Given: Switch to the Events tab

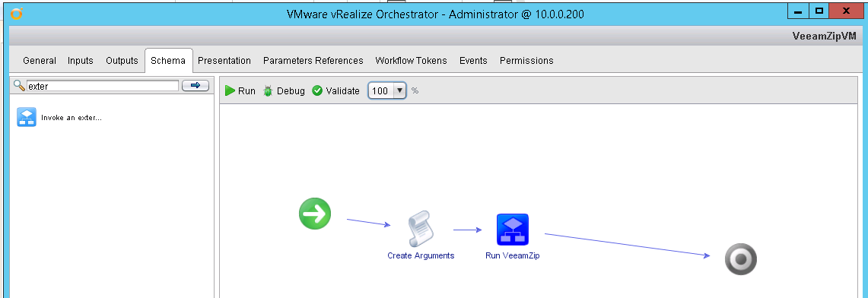Looking at the screenshot, I should click(x=473, y=61).
